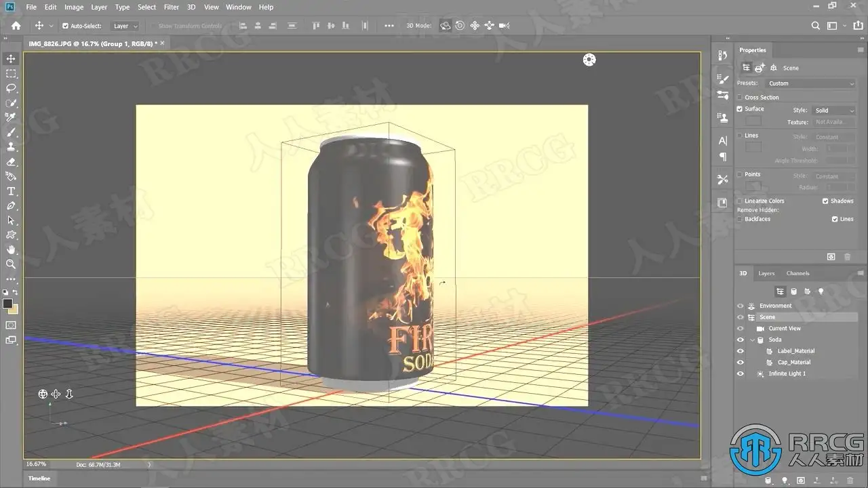Open the Timeline panel tab
The height and width of the screenshot is (488, 868).
39,479
